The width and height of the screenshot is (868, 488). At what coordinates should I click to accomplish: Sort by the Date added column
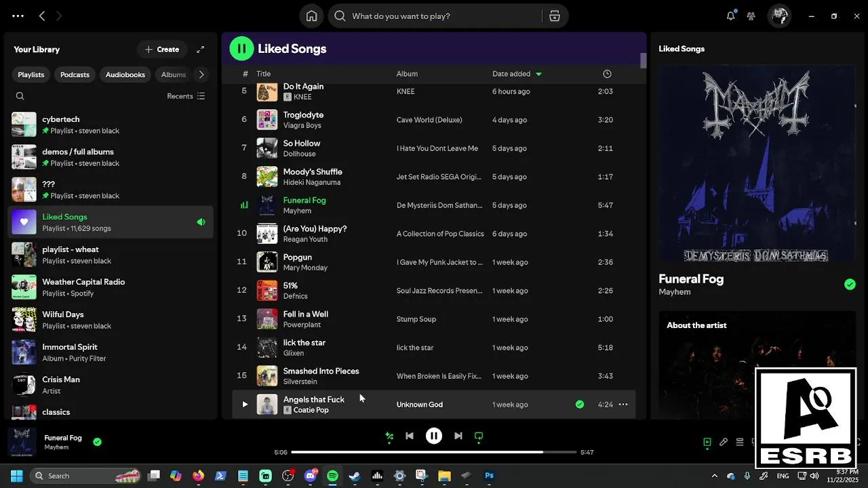tap(517, 74)
